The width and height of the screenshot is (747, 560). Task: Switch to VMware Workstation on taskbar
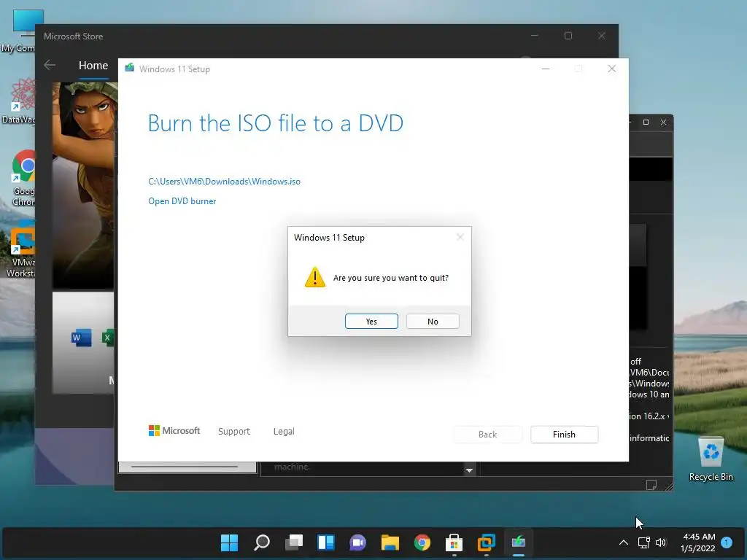coord(487,542)
